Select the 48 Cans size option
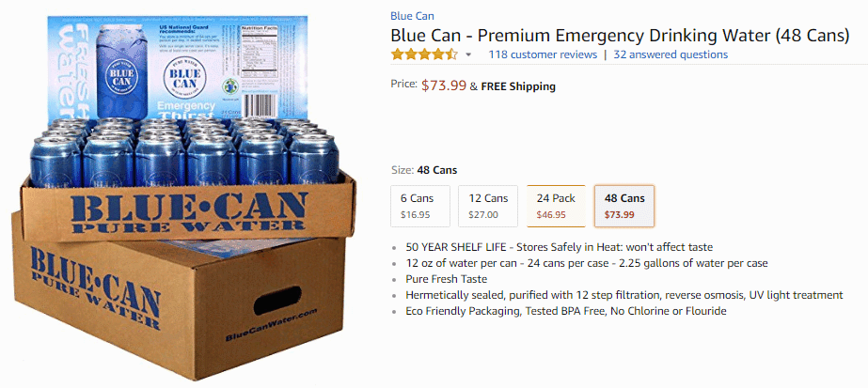This screenshot has height=388, width=868. [x=624, y=207]
